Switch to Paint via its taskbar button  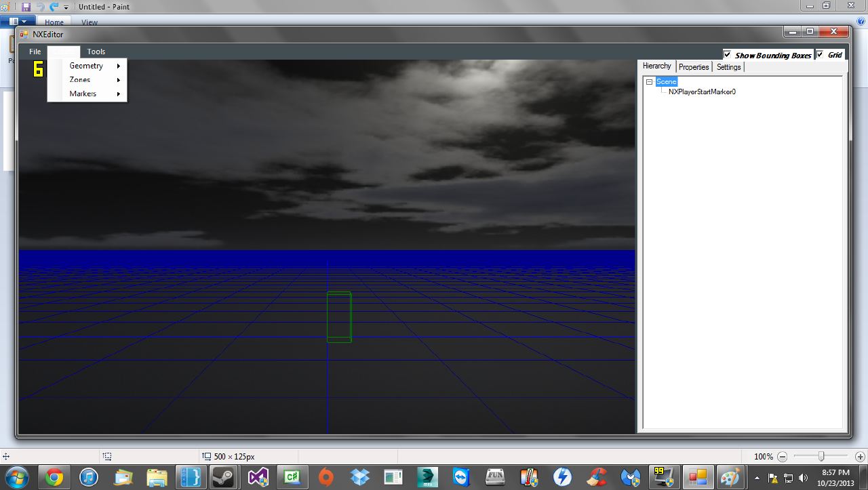point(732,478)
